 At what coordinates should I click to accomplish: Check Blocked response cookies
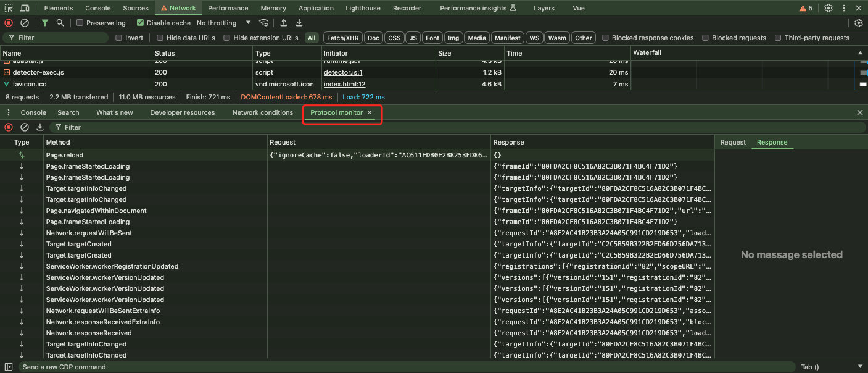(606, 38)
